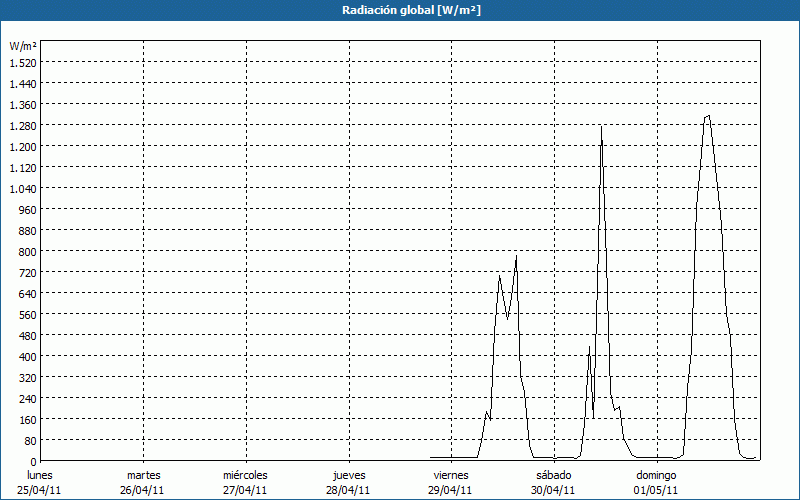
Task: Click the 30/04/11 date label
Action: tap(553, 490)
